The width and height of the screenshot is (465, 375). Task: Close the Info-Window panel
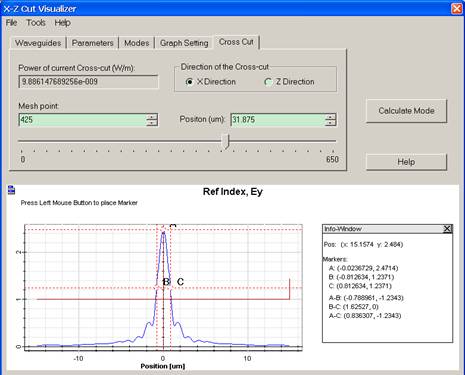(x=447, y=229)
